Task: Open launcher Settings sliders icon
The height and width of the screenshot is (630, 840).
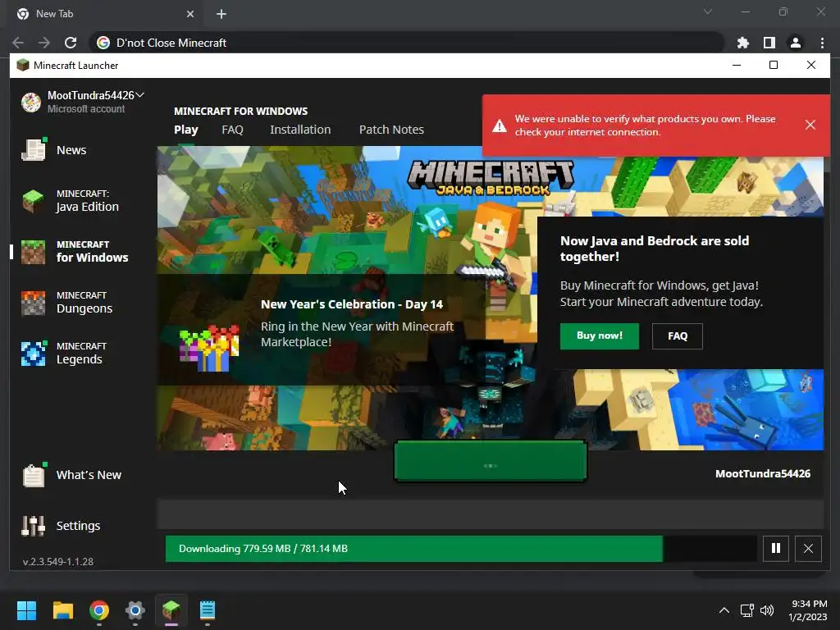Action: (x=33, y=526)
